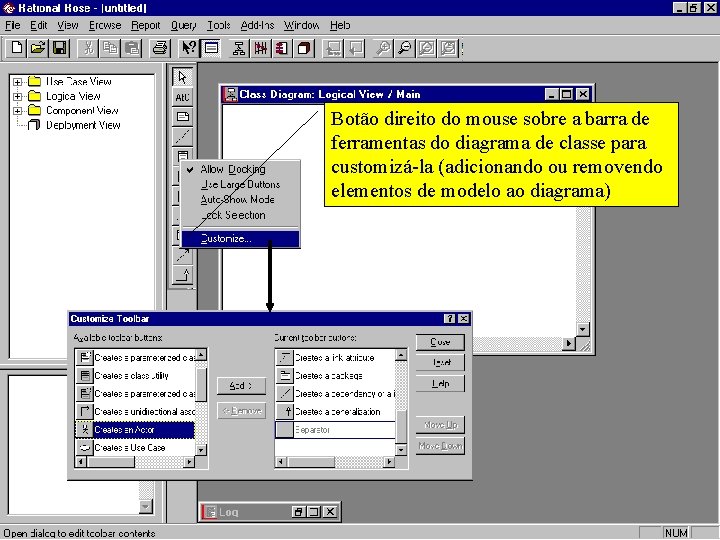Activate the context-sensitive help arrow icon
This screenshot has height=540, width=720.
click(188, 48)
